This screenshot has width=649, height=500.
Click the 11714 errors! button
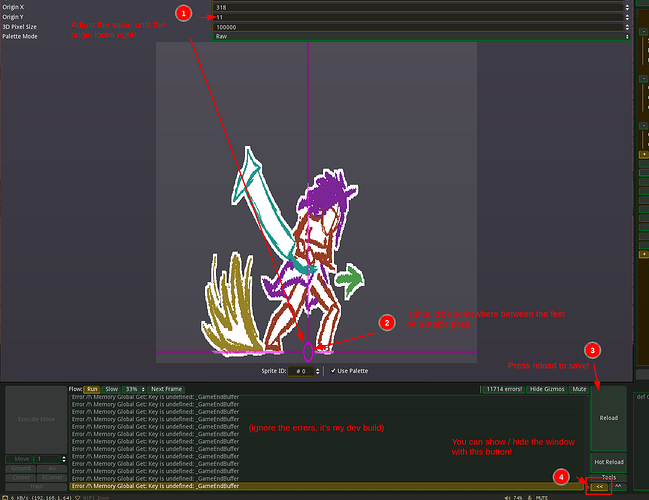(504, 389)
